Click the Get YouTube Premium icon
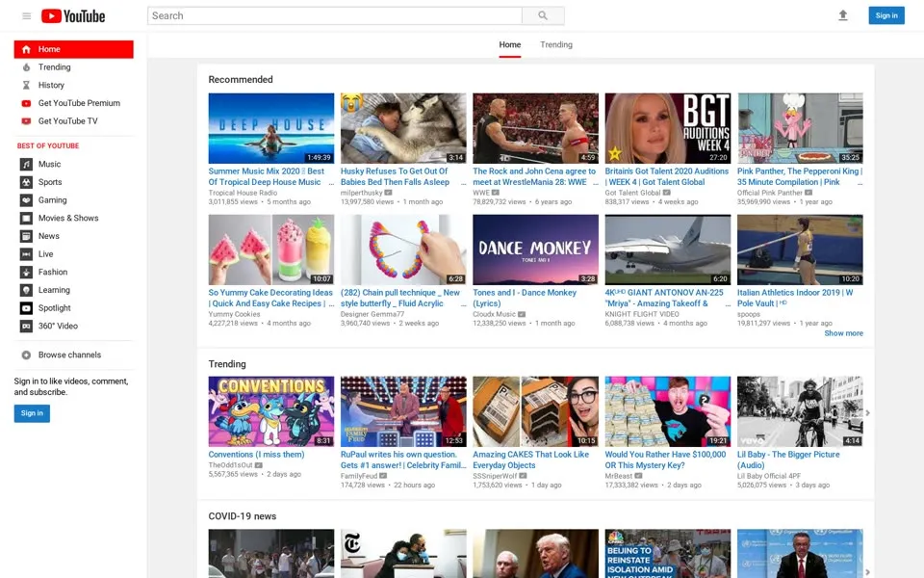The width and height of the screenshot is (924, 578). click(26, 103)
